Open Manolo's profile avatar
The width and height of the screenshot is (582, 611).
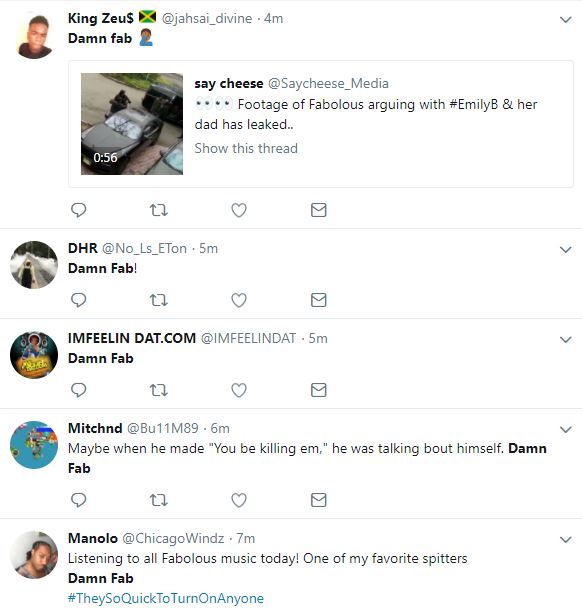pyautogui.click(x=34, y=554)
